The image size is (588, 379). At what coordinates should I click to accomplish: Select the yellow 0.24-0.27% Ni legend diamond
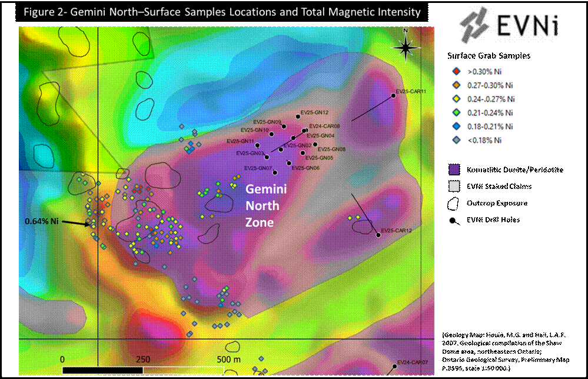457,99
